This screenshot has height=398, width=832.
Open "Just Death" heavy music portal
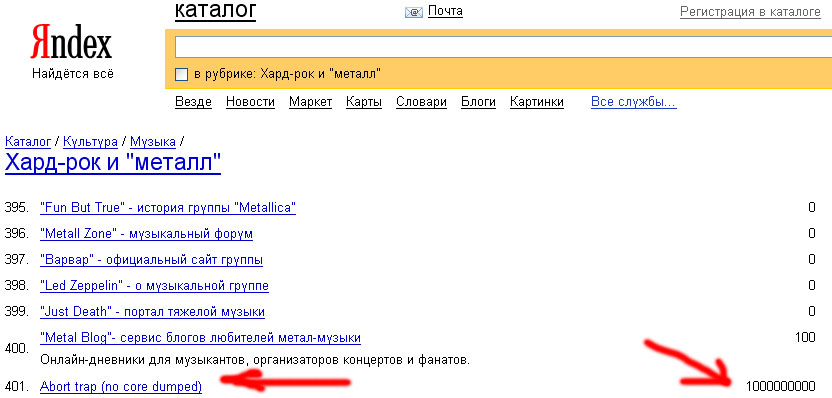click(x=152, y=312)
